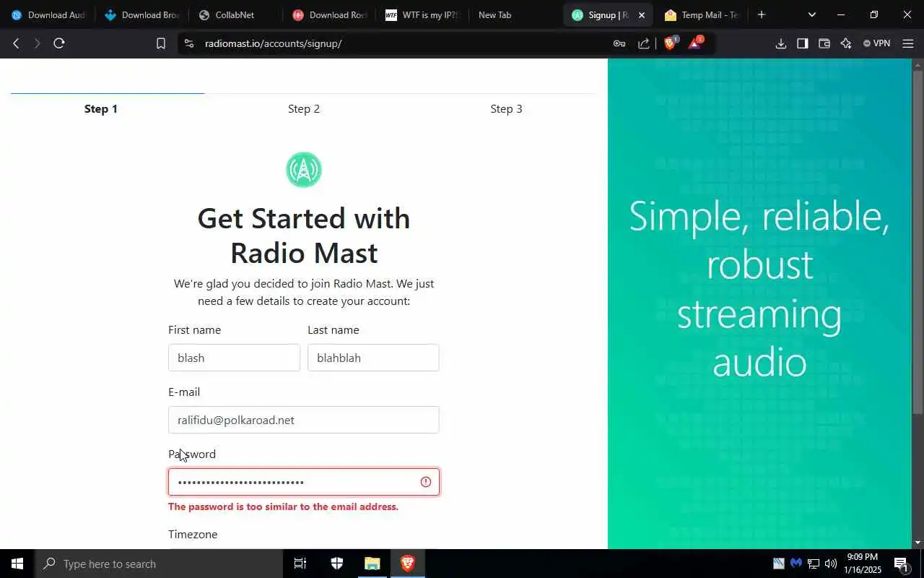The width and height of the screenshot is (924, 578).
Task: Open the downloads icon
Action: tap(780, 43)
